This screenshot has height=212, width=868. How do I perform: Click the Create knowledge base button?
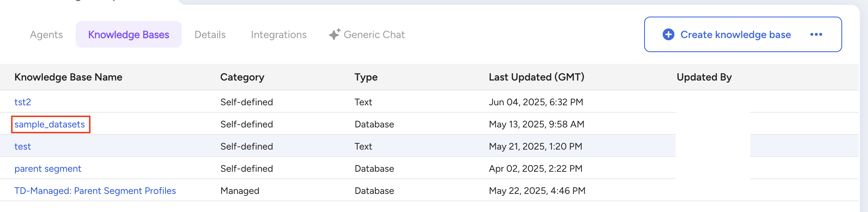click(x=735, y=34)
